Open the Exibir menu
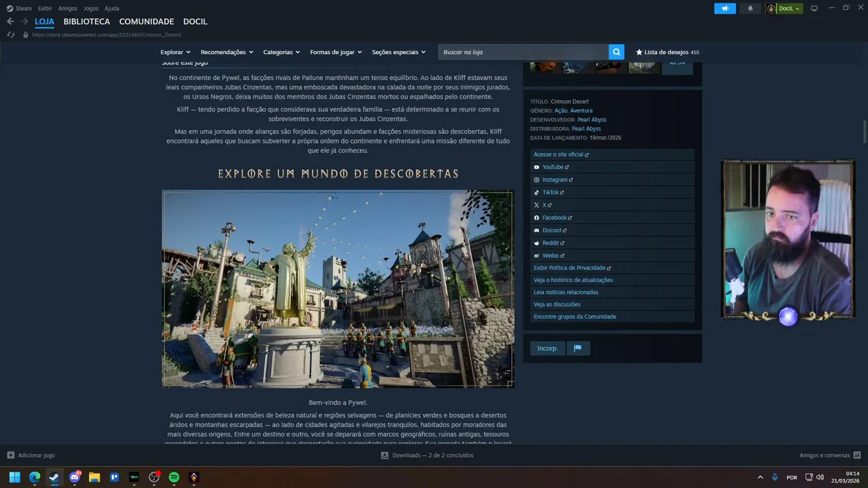Screen dimensions: 868x488 [x=45, y=8]
